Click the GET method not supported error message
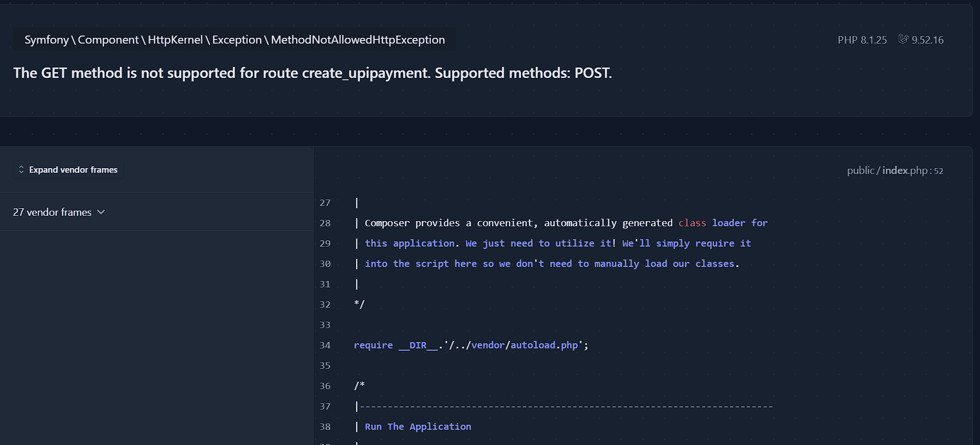This screenshot has width=980, height=445. (312, 73)
